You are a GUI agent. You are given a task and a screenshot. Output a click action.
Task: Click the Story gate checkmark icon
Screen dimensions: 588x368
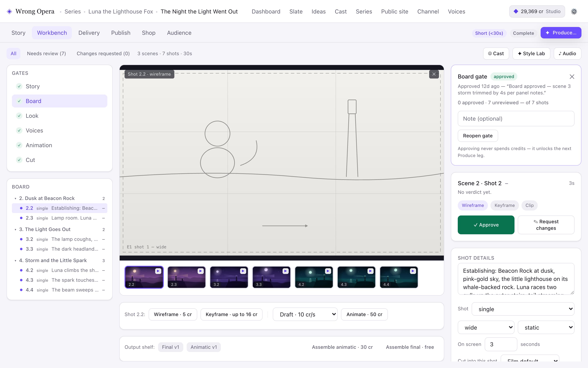pos(19,86)
